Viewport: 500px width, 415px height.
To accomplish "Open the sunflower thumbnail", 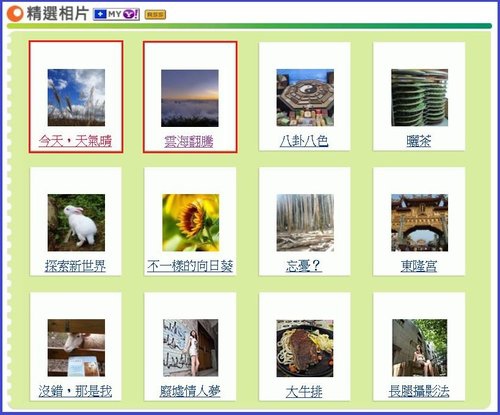I will click(x=191, y=223).
